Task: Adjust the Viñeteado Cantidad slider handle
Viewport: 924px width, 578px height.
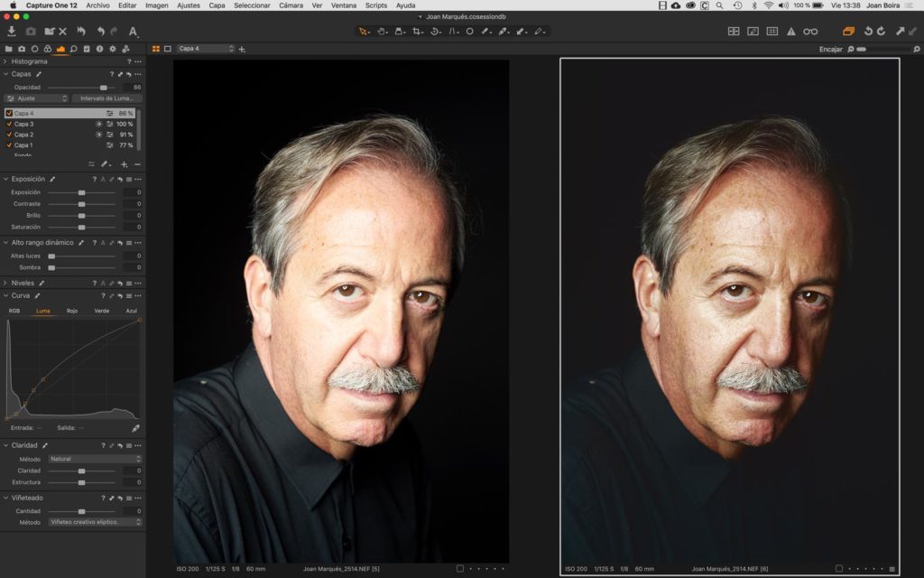Action: pos(82,511)
